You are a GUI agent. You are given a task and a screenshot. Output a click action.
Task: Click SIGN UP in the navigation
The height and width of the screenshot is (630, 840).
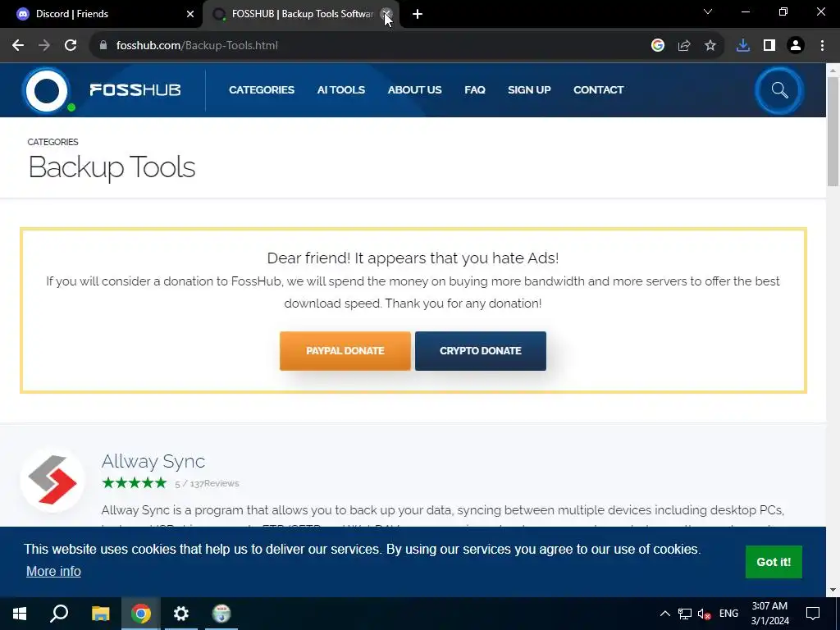tap(529, 90)
